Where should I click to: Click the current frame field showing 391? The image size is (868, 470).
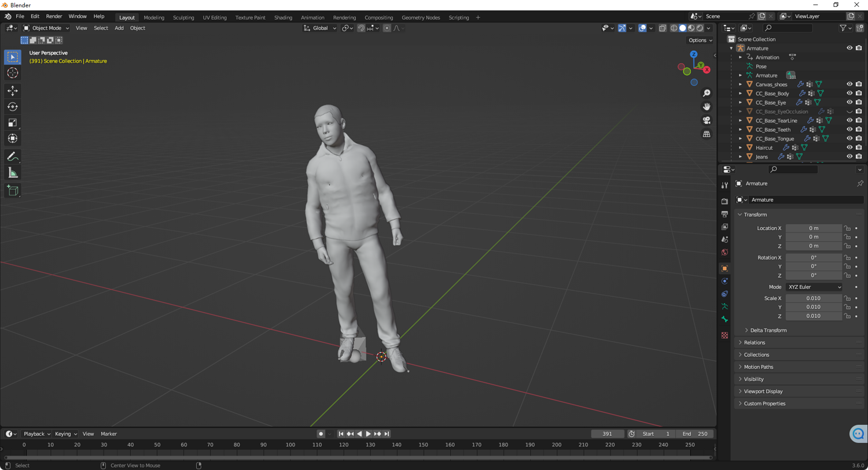(607, 434)
